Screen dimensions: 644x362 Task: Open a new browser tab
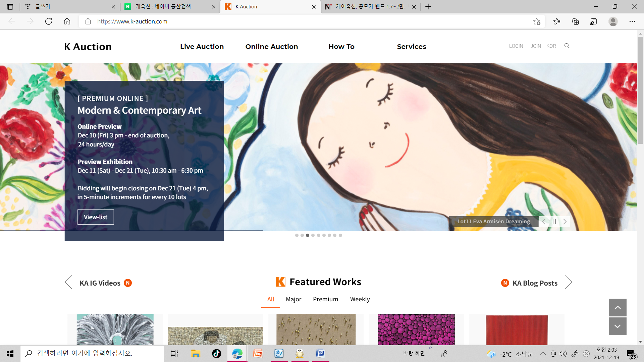[428, 7]
